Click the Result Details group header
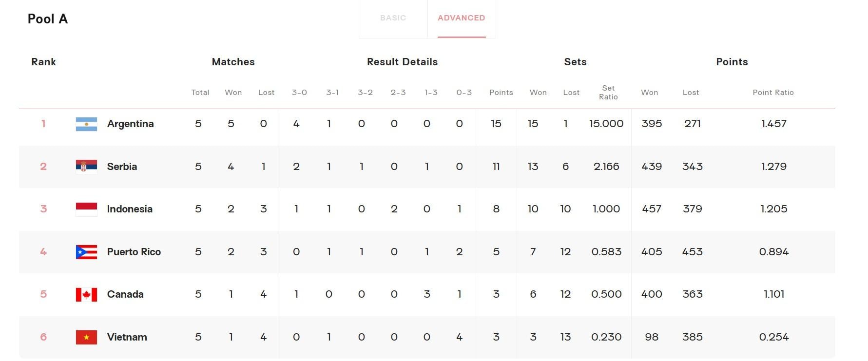The width and height of the screenshot is (868, 361). point(402,62)
